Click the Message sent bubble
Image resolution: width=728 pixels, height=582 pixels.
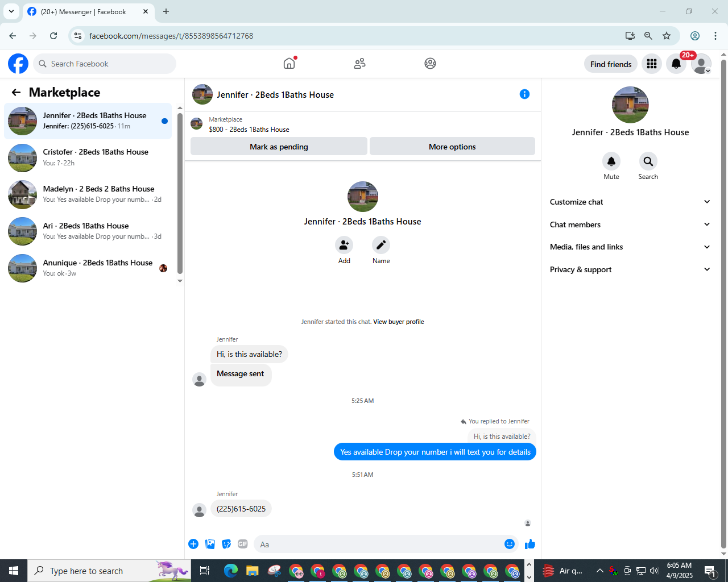(x=240, y=374)
